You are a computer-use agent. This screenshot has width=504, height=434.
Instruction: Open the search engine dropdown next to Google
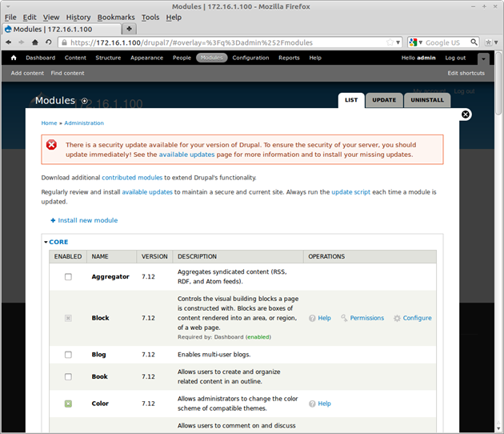(418, 42)
